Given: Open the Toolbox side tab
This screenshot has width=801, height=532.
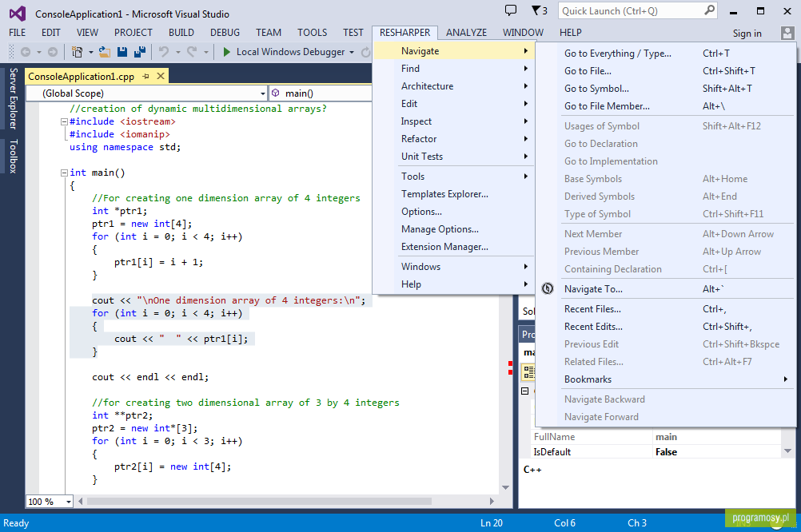Looking at the screenshot, I should click(14, 156).
